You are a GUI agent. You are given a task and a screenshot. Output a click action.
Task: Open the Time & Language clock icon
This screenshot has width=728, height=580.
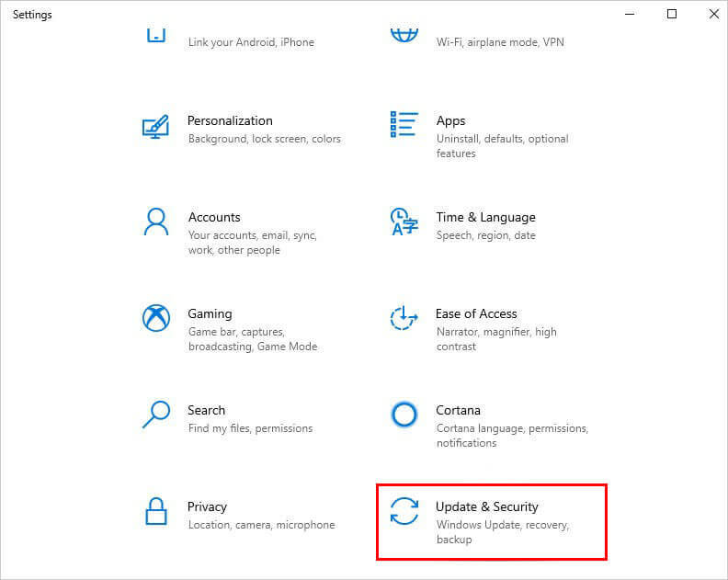[404, 222]
